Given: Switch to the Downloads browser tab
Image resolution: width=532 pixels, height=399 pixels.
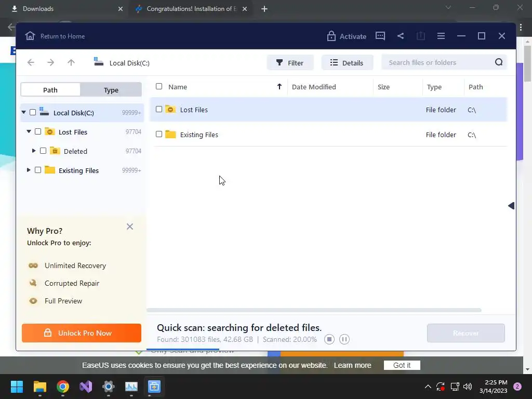Looking at the screenshot, I should tap(64, 9).
